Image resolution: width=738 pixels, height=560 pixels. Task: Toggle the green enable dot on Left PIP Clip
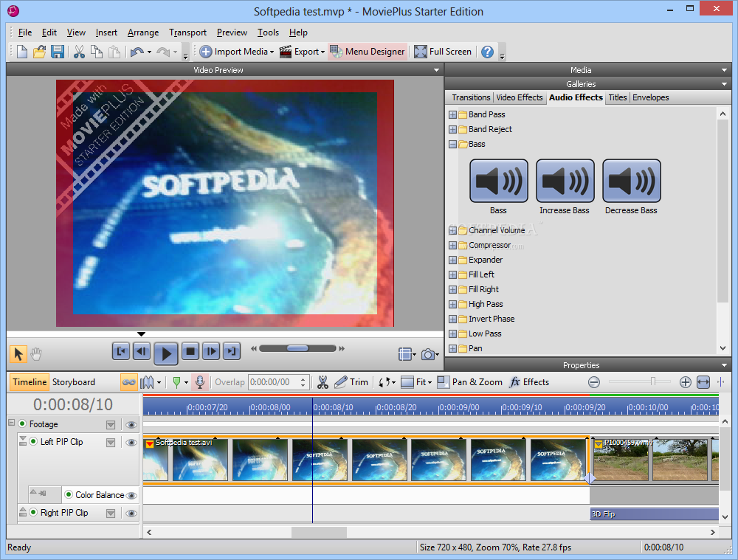pos(33,441)
